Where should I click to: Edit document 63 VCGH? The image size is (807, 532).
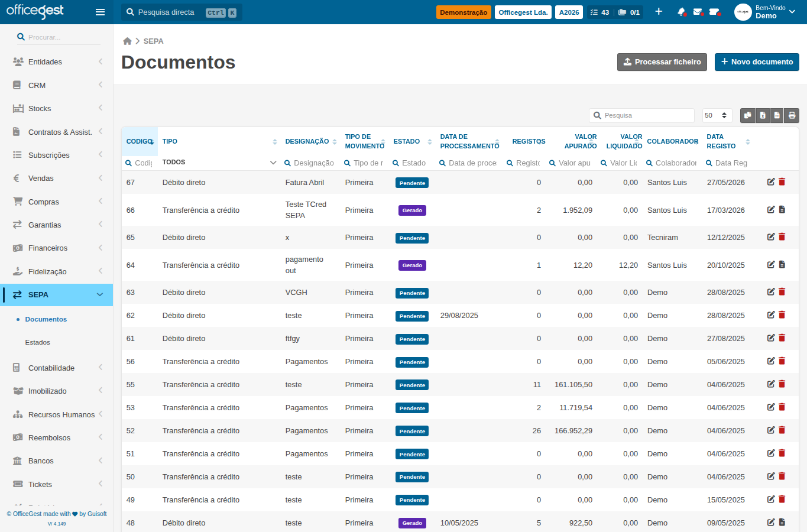click(x=771, y=292)
